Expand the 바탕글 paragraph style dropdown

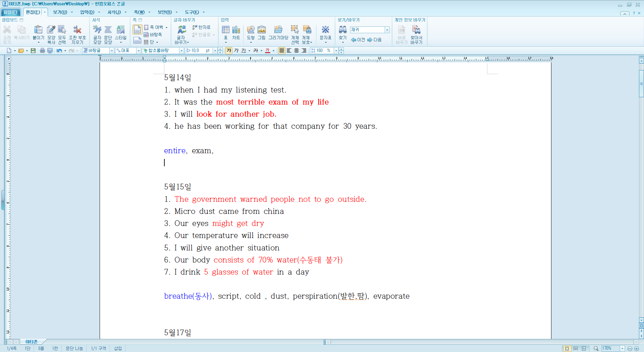112,51
